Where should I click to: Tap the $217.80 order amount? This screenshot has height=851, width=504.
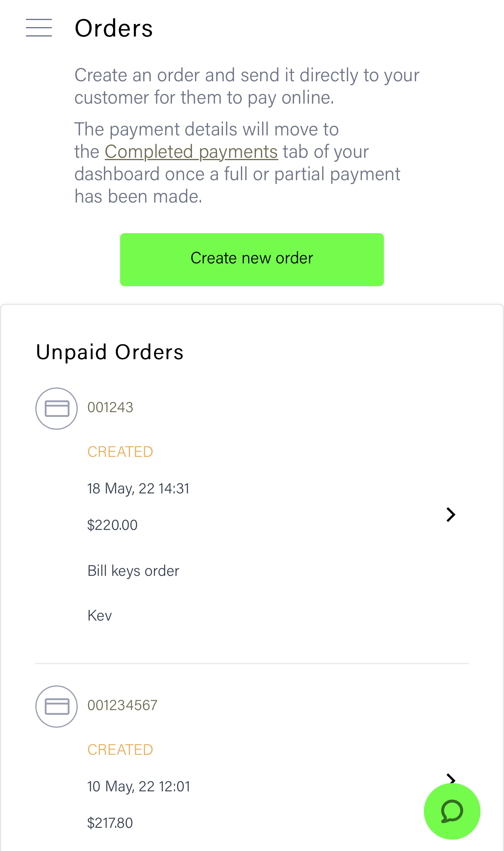pyautogui.click(x=110, y=823)
